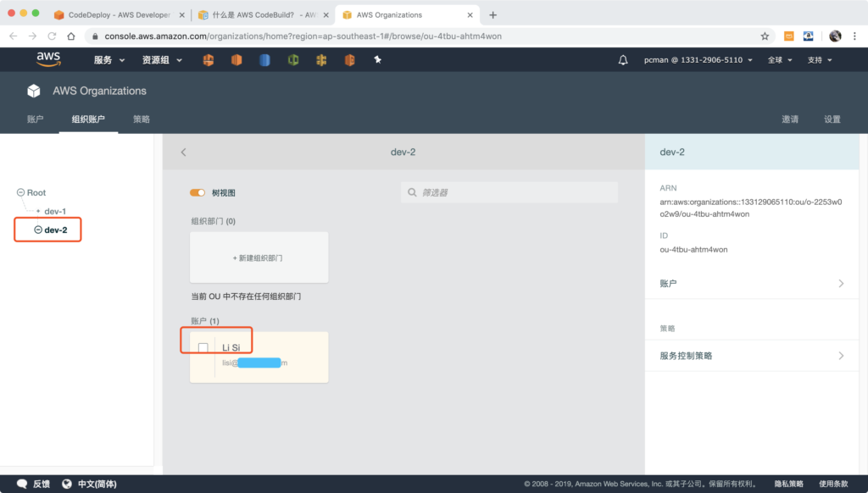Click the 新建组织部门 button

(259, 258)
